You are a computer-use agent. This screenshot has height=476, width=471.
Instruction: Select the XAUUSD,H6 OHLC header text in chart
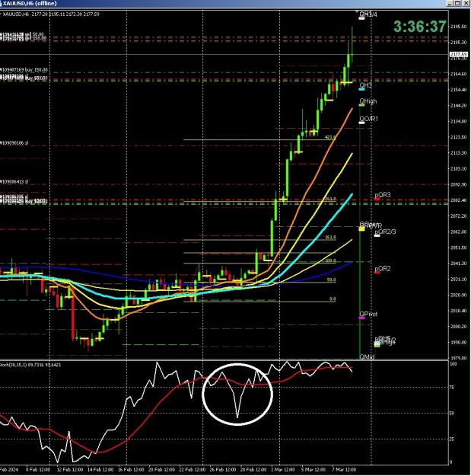[51, 14]
